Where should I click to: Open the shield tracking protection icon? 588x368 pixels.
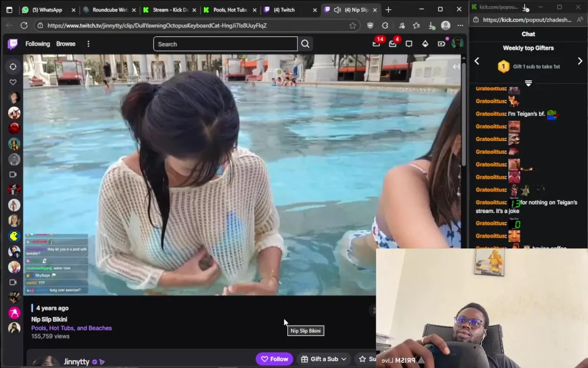point(370,26)
